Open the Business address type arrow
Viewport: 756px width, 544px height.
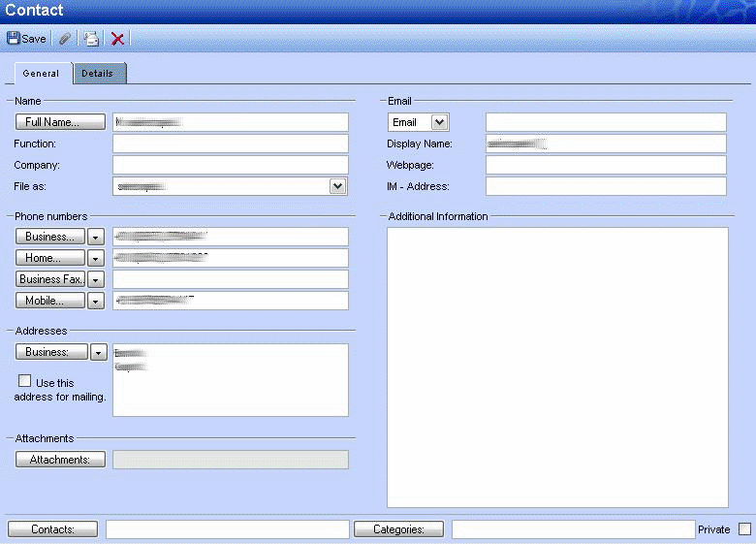[x=98, y=352]
